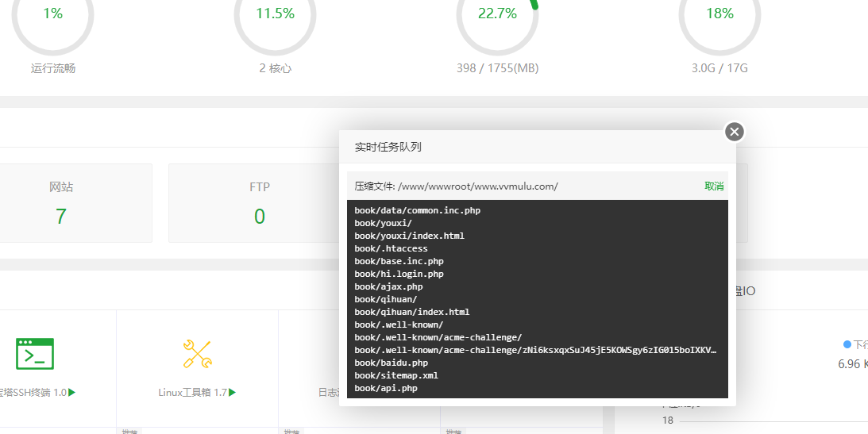
Task: Select log line book/baidu.php
Action: 392,363
